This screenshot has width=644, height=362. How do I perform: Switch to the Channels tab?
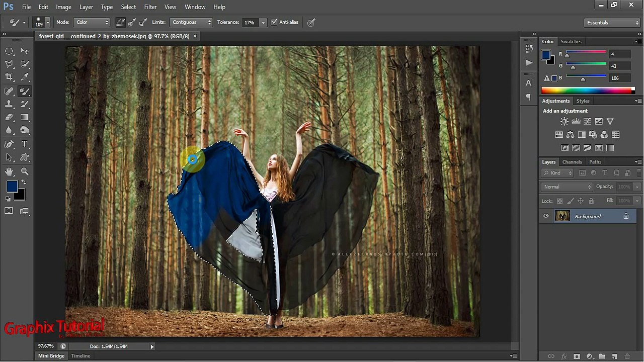click(572, 162)
